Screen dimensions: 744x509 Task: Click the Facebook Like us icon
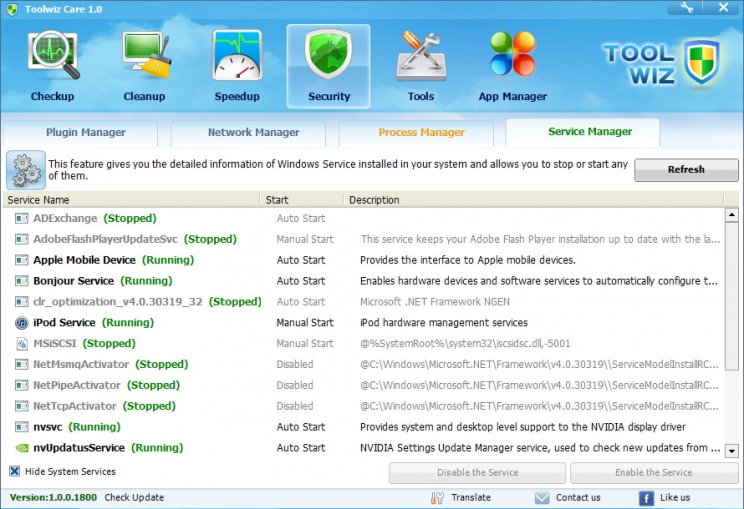pyautogui.click(x=646, y=498)
